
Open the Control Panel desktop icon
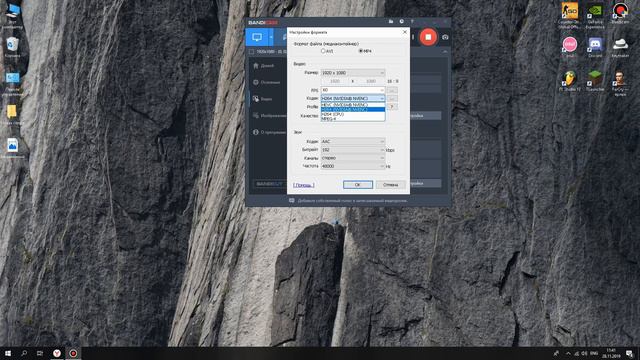[12, 84]
